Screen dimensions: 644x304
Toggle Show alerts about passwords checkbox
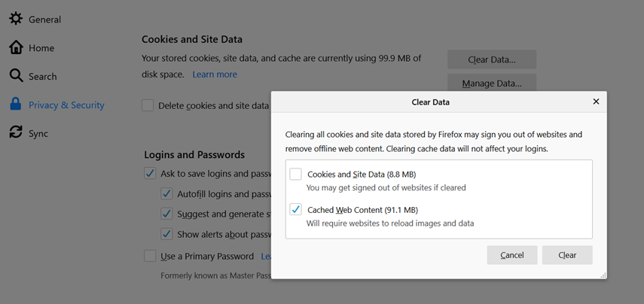tap(166, 234)
